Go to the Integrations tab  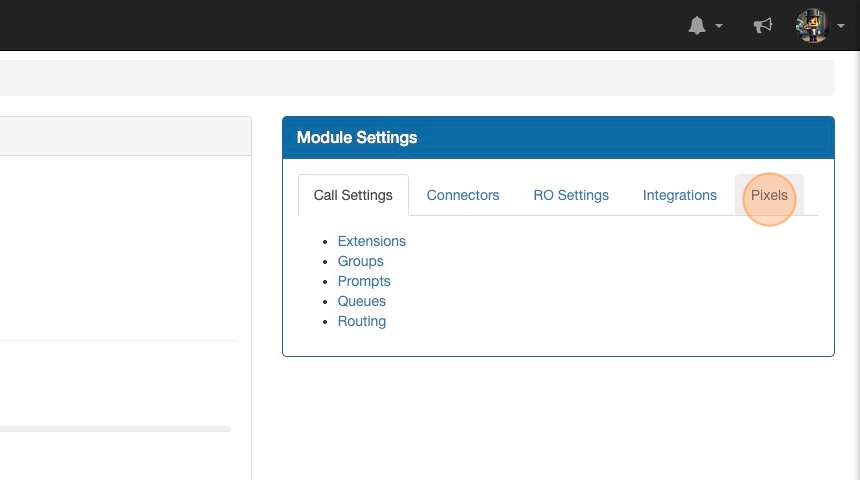(680, 195)
